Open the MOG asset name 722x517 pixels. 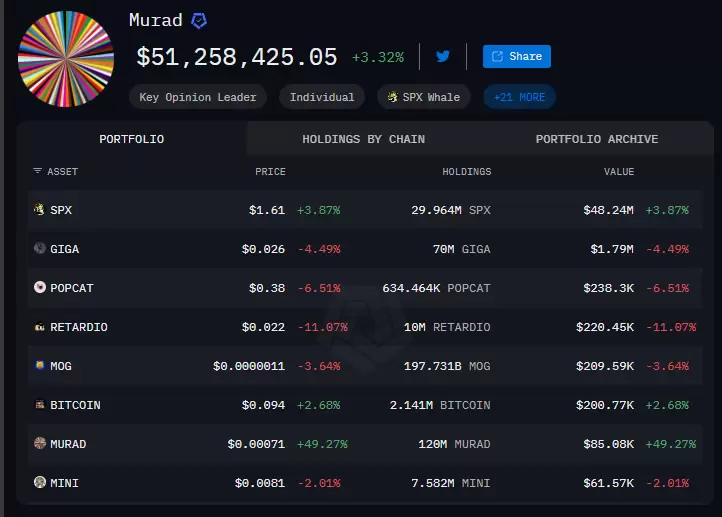(x=61, y=366)
